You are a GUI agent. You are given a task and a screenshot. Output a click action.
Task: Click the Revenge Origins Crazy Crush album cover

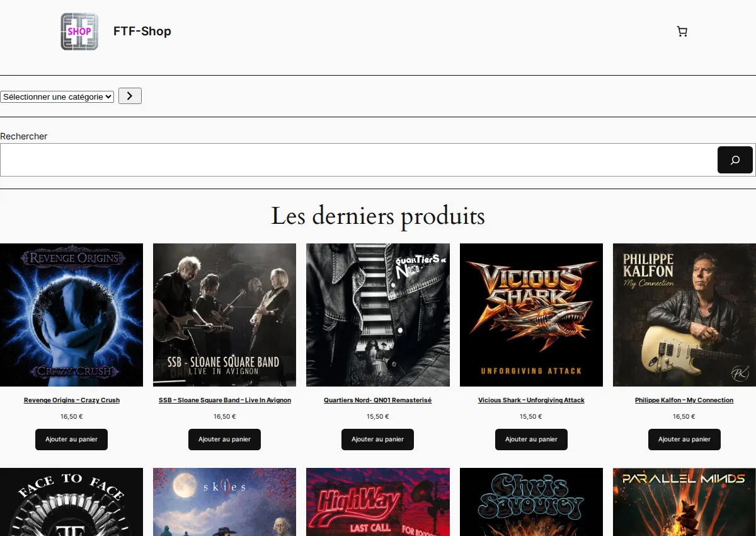[x=71, y=315]
